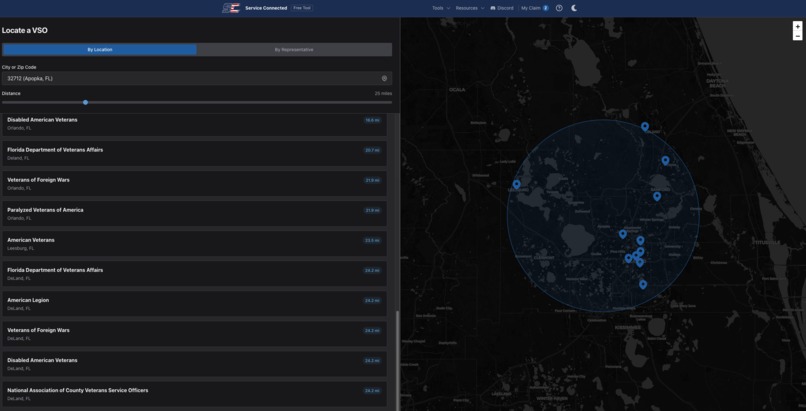Open Veterans of Foreign Wars in DeLand
The width and height of the screenshot is (806, 411).
pos(194,334)
